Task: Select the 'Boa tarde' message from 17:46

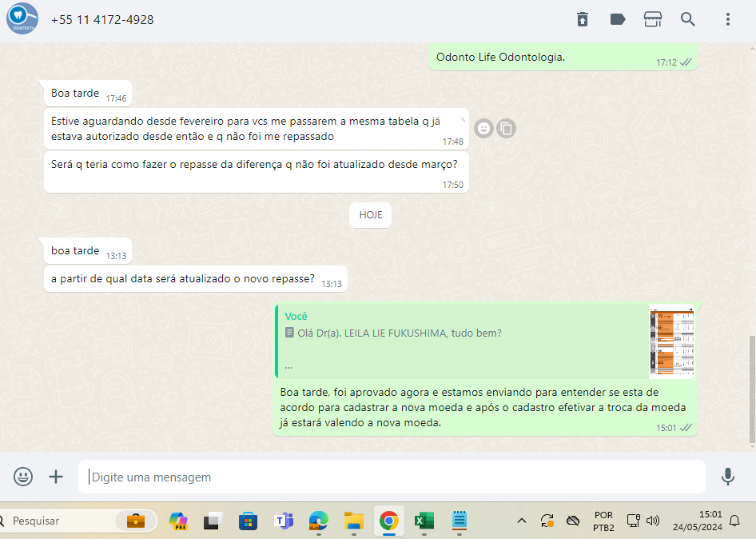Action: pyautogui.click(x=88, y=93)
